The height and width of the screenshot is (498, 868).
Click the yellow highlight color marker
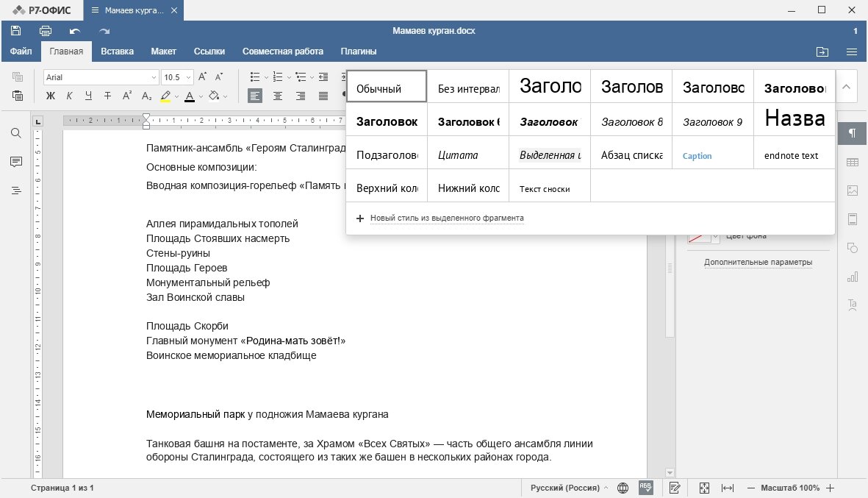tap(165, 96)
